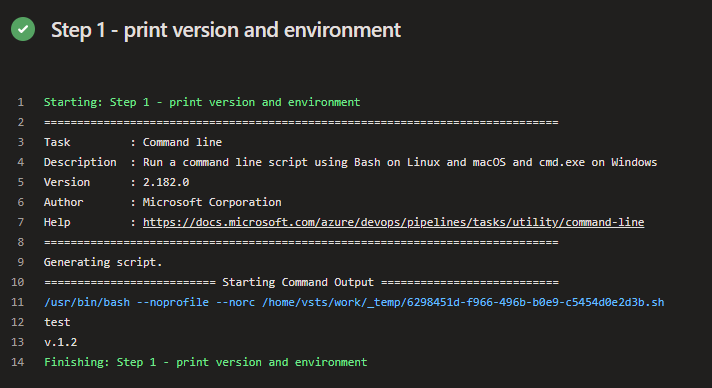The image size is (712, 388).
Task: Click the 'Finishing: Step 1' green log line
Action: [206, 362]
